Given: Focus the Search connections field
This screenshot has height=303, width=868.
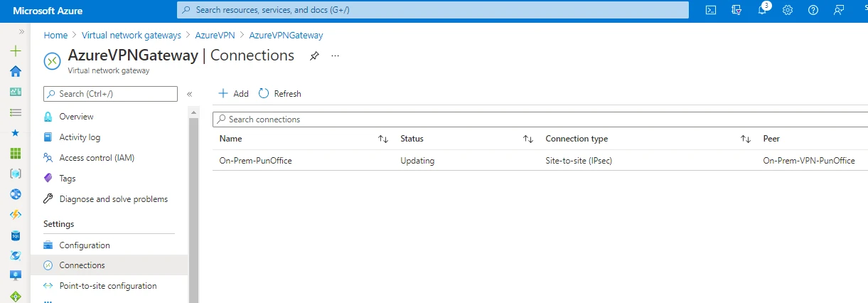Looking at the screenshot, I should click(540, 119).
